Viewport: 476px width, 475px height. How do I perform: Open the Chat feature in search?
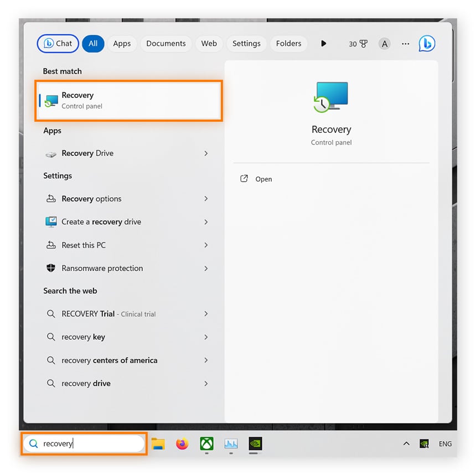(x=58, y=43)
